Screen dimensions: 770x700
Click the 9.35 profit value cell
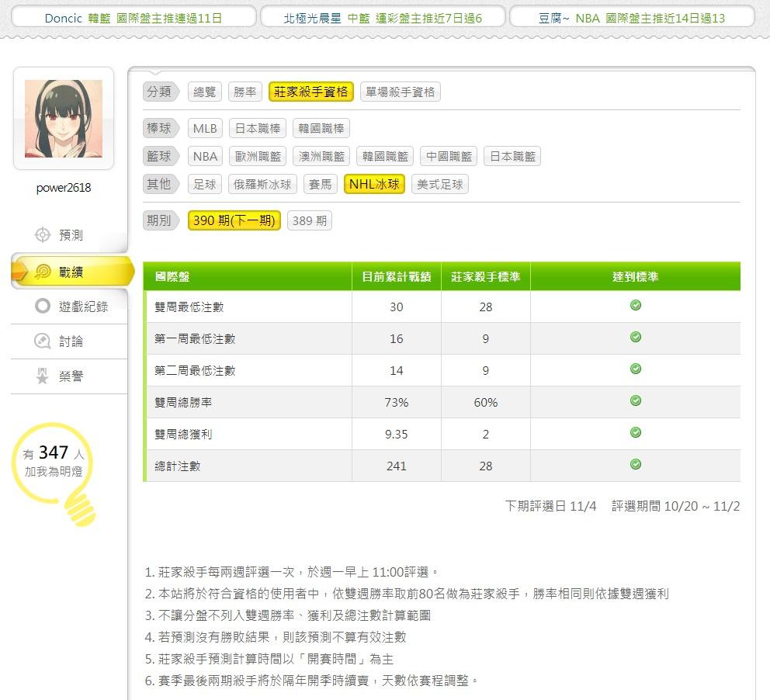click(397, 435)
